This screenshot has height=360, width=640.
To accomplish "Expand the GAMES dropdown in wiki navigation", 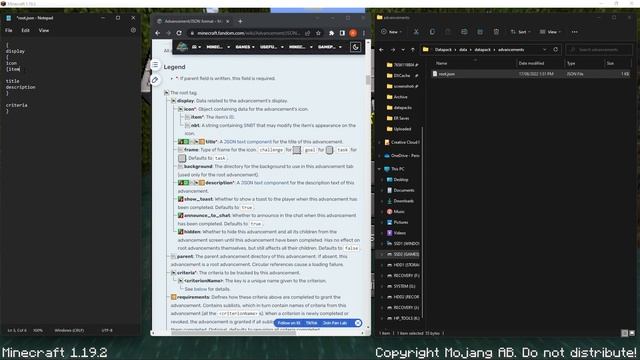I will pos(244,47).
